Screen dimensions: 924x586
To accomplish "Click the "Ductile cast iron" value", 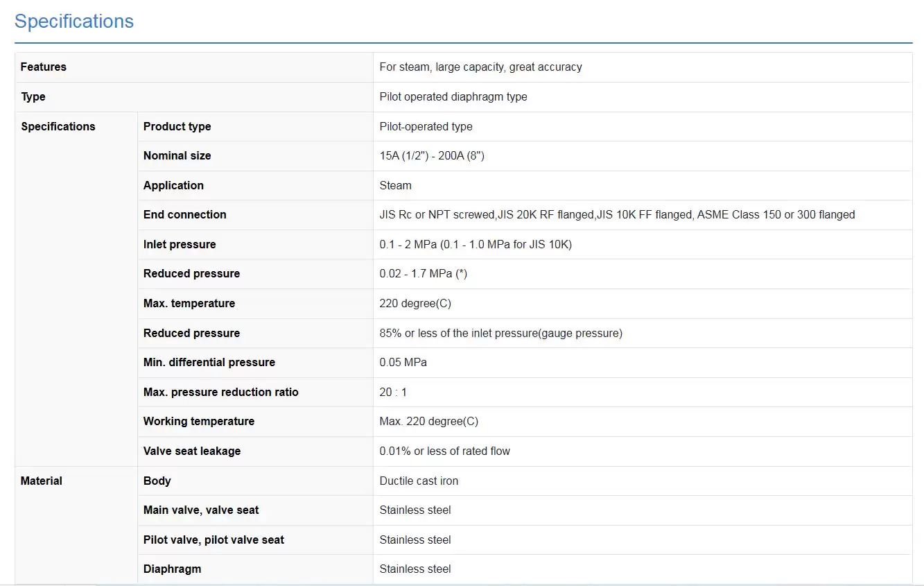I will (419, 481).
